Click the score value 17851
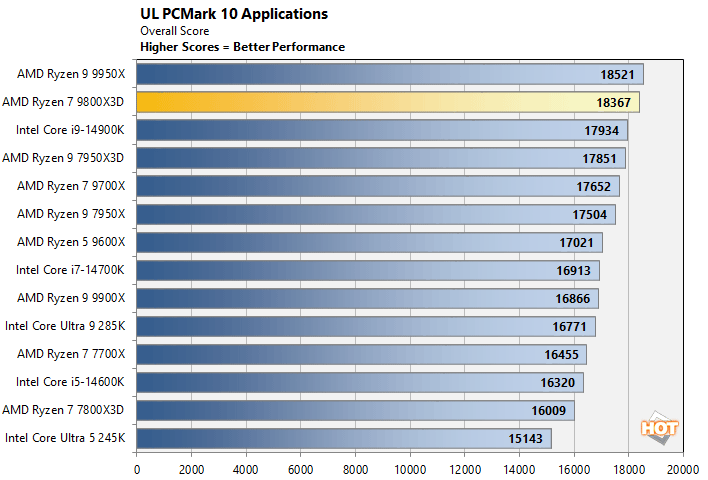The height and width of the screenshot is (480, 708). point(599,159)
